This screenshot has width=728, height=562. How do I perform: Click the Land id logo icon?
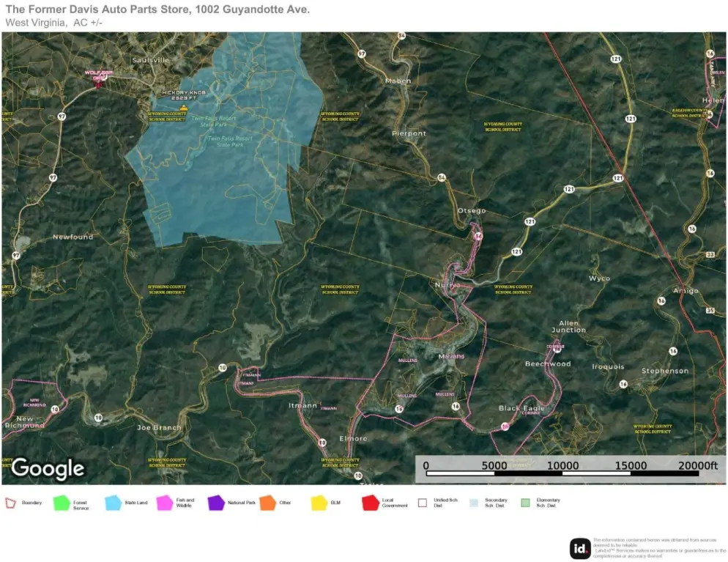coord(580,548)
